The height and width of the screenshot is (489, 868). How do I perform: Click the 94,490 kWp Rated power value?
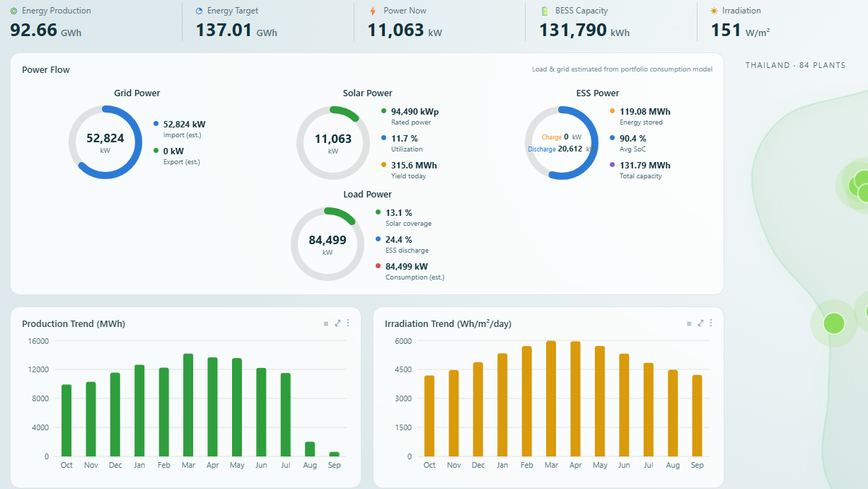click(x=415, y=111)
